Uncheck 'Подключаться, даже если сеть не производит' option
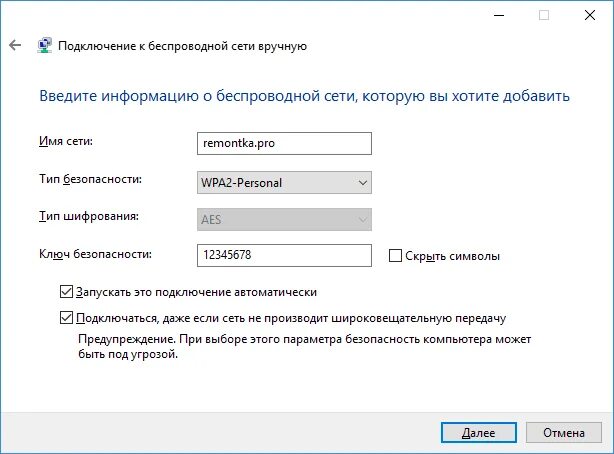The height and width of the screenshot is (454, 614). [66, 318]
